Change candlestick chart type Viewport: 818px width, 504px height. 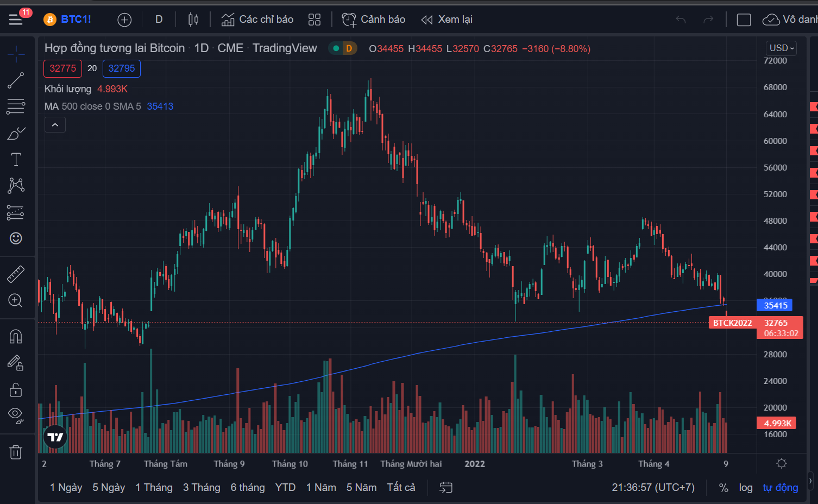coord(193,20)
